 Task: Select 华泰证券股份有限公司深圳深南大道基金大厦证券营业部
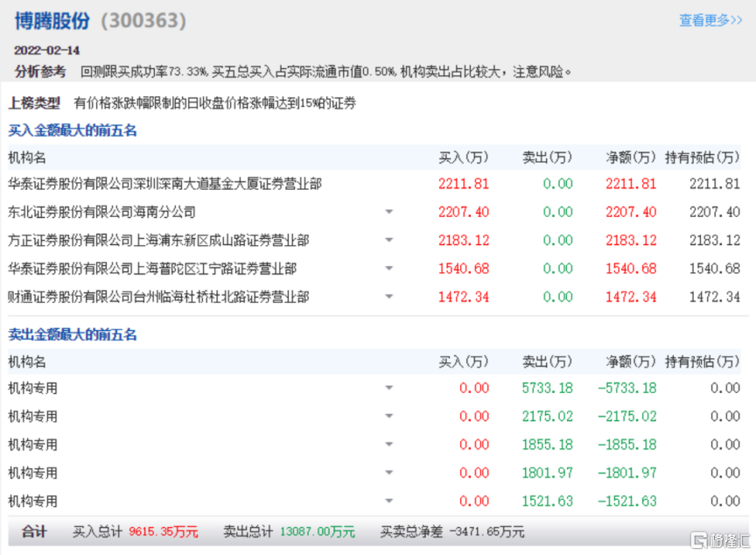tap(164, 184)
